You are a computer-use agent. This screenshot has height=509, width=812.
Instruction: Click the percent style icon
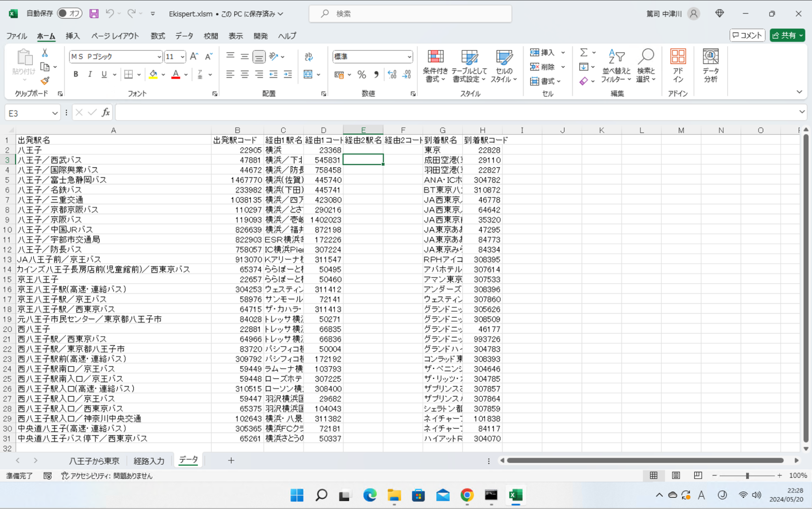point(361,74)
